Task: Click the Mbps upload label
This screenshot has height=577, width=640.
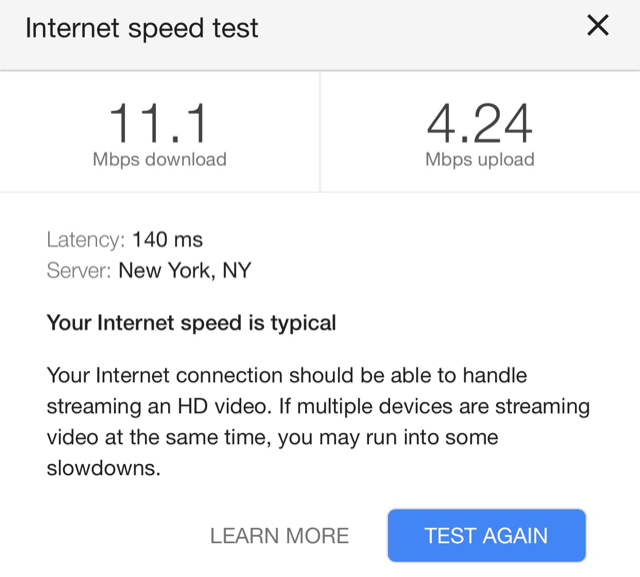Action: [x=480, y=159]
